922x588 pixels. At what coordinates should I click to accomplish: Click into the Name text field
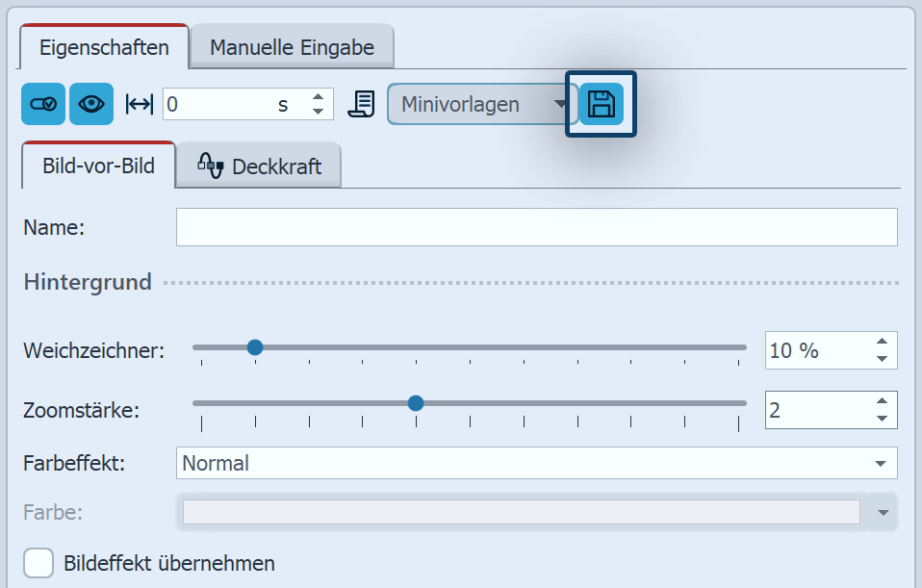(x=536, y=227)
